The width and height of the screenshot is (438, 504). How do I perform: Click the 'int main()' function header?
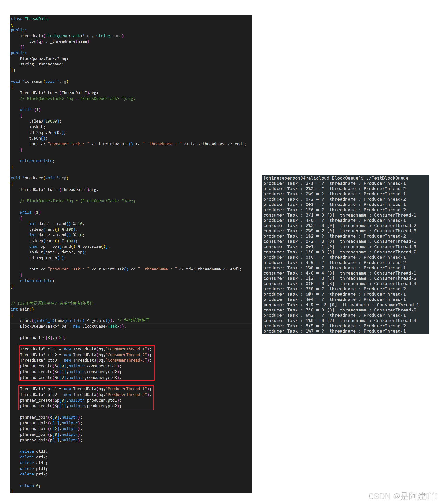point(22,309)
